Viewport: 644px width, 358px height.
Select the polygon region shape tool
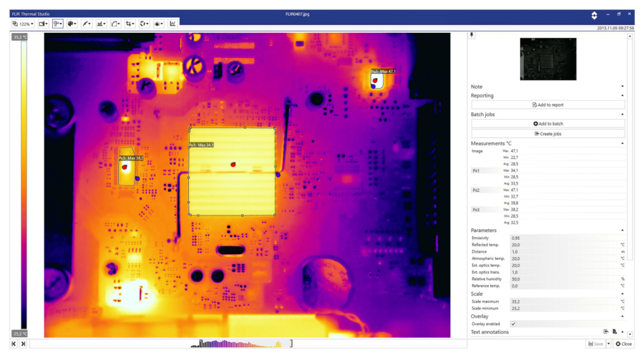pyautogui.click(x=115, y=24)
